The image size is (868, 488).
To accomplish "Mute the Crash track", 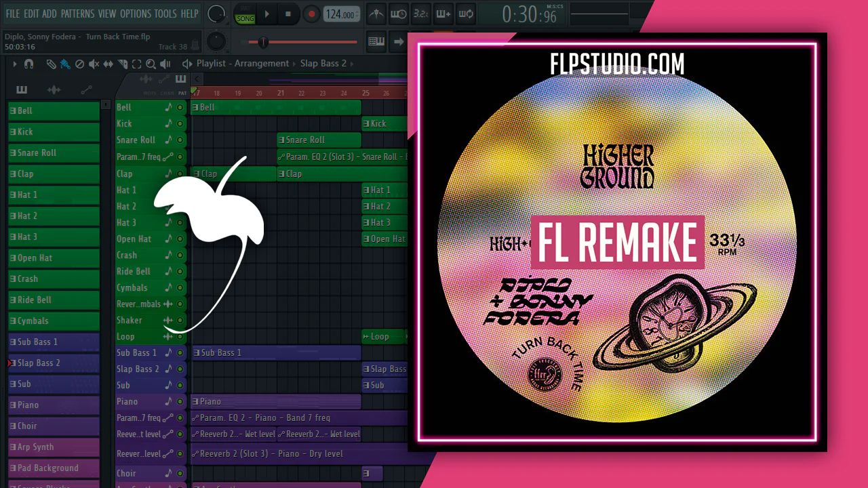I will tap(180, 256).
